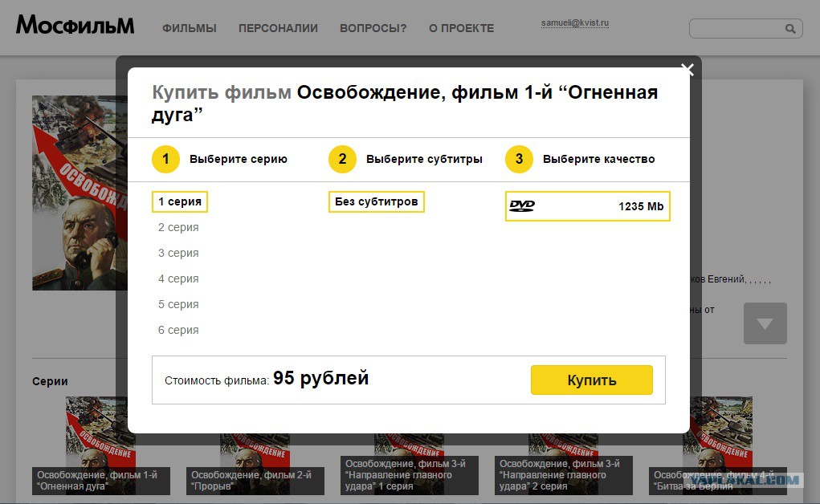Go to О проекте page

(461, 29)
